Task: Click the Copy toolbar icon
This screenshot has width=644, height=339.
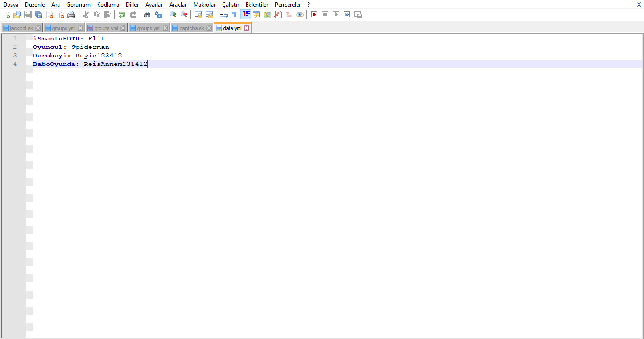Action: (97, 15)
